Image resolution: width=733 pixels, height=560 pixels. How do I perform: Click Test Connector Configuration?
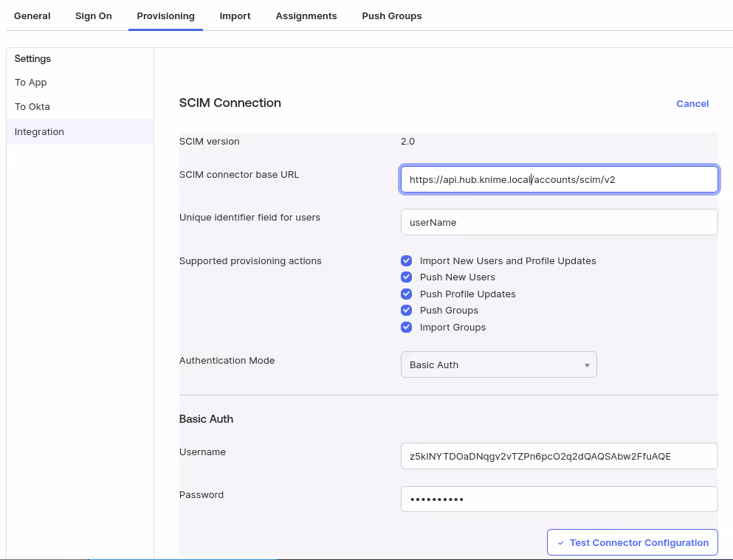point(632,542)
